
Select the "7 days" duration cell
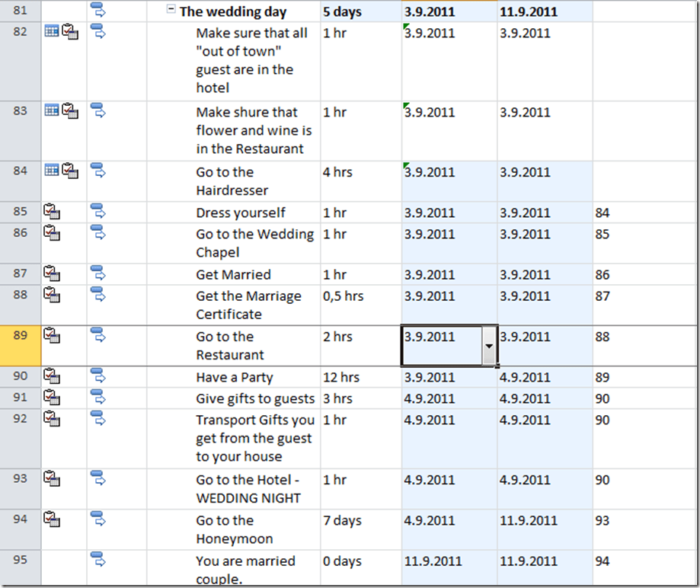[342, 520]
